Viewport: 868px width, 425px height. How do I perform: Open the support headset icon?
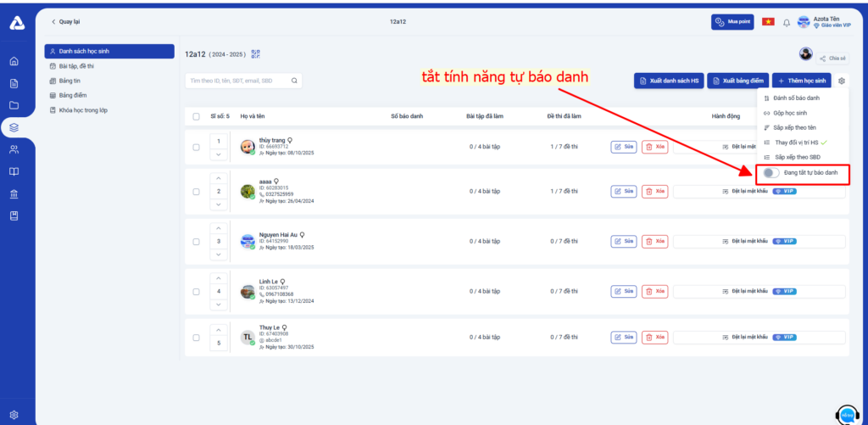point(846,415)
